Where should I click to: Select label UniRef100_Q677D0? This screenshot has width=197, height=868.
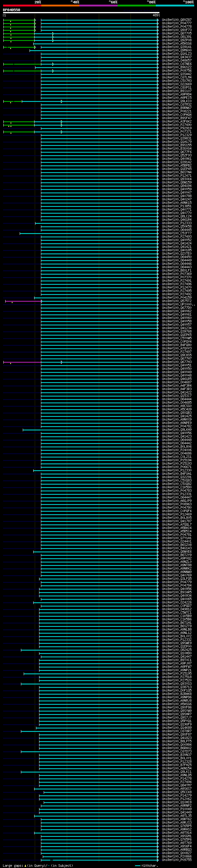(176, 308)
